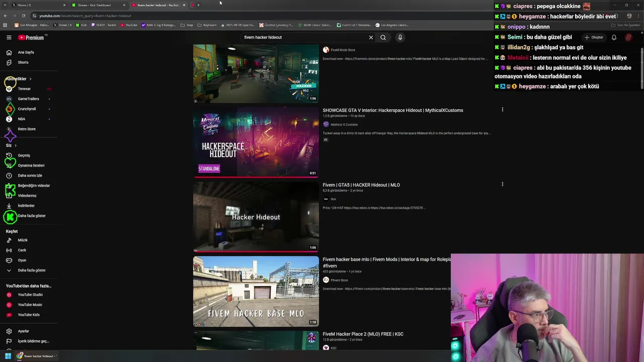Open Oyun gaming section
Image resolution: width=644 pixels, height=362 pixels.
29,260
